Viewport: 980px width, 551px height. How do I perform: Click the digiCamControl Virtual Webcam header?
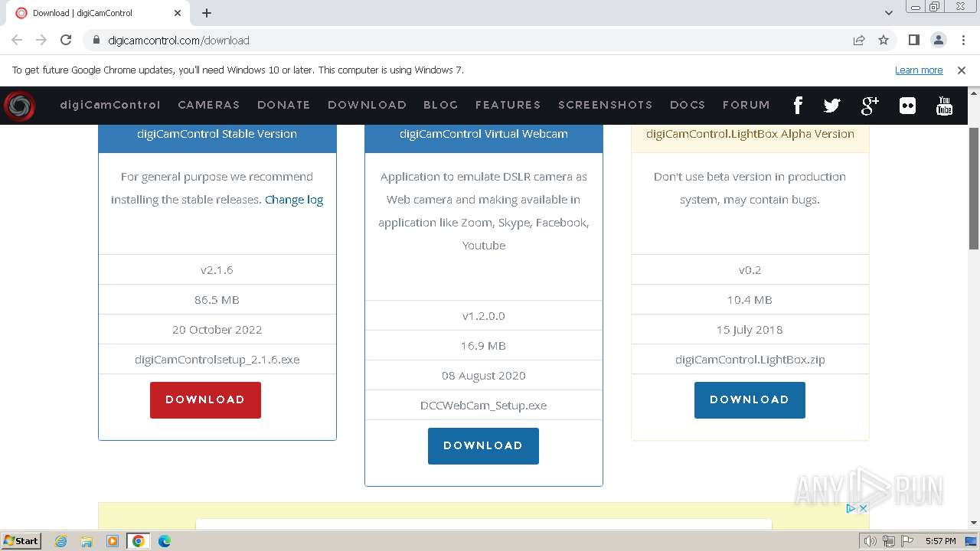click(484, 134)
